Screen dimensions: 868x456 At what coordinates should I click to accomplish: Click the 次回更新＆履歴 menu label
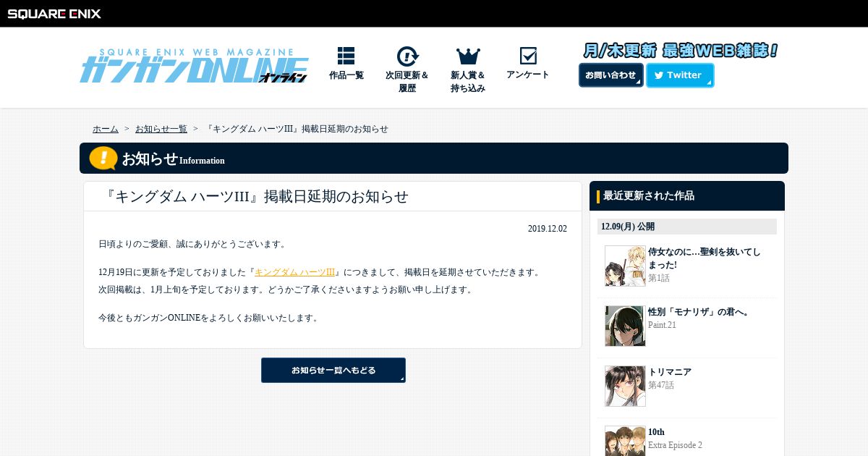click(x=407, y=81)
